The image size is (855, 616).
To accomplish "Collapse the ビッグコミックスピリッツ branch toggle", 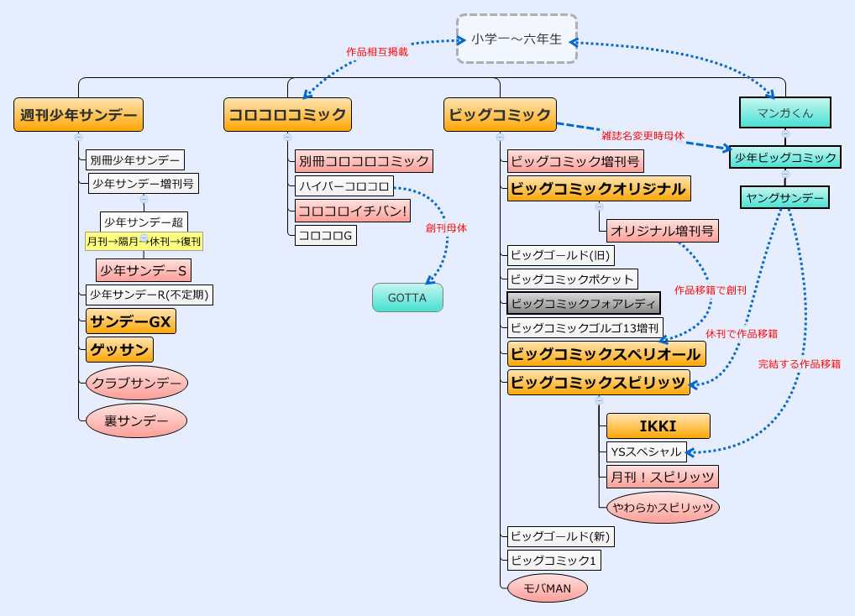I will tap(599, 400).
